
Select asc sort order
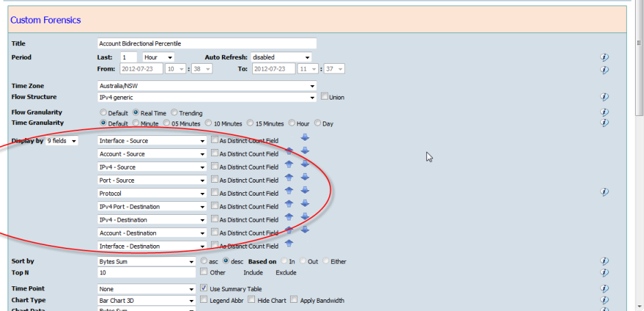pos(203,260)
